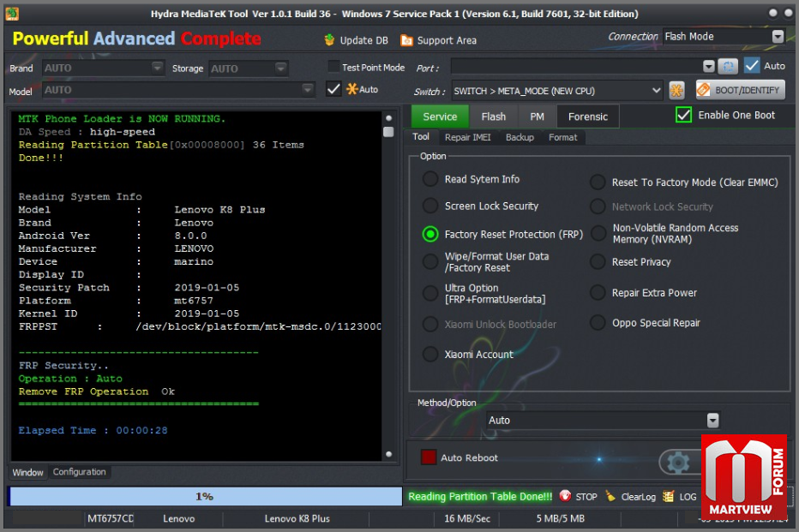Click Lenovo K8 Plus in status bar
799x532 pixels.
[297, 518]
